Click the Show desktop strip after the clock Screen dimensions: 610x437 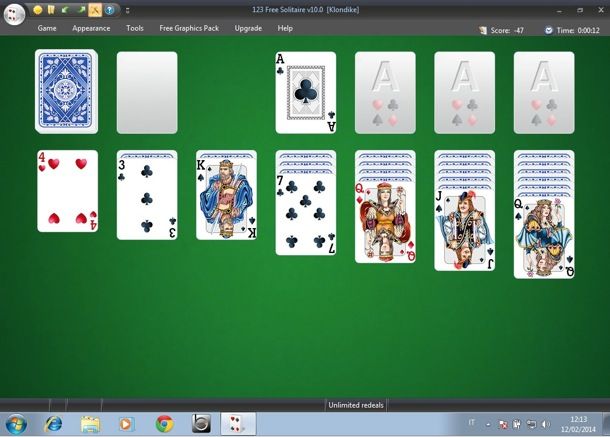[x=606, y=424]
